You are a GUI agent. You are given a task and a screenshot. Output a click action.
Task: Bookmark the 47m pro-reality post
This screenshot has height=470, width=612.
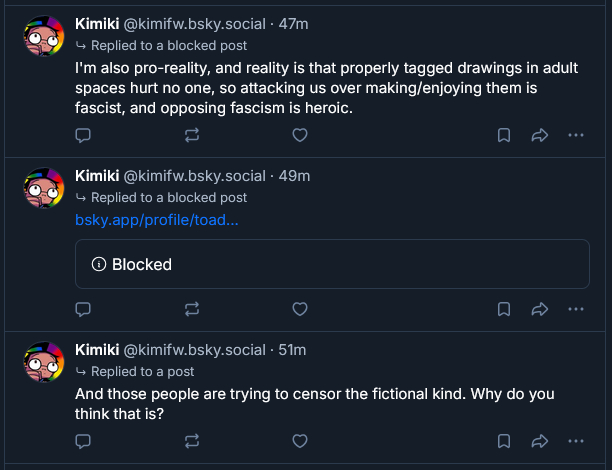coord(505,135)
